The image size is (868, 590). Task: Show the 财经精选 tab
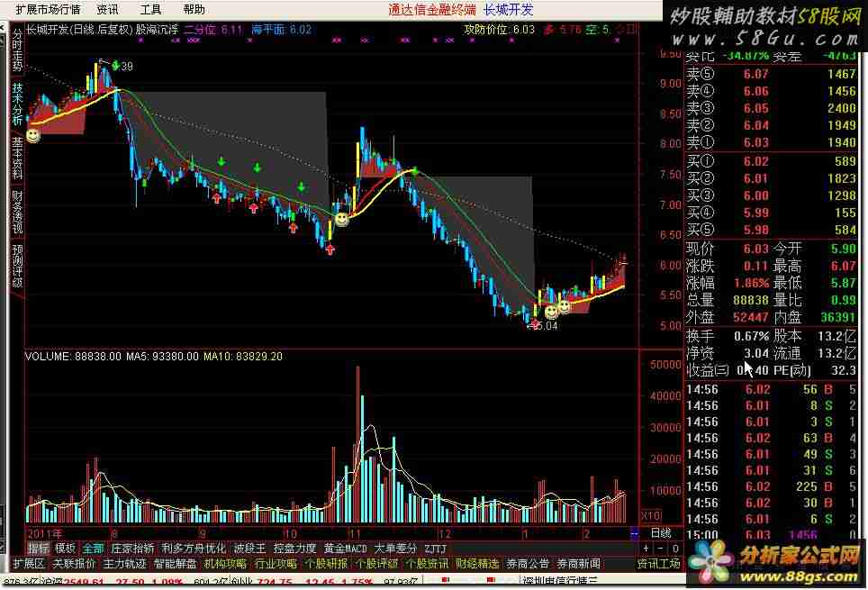tap(478, 564)
